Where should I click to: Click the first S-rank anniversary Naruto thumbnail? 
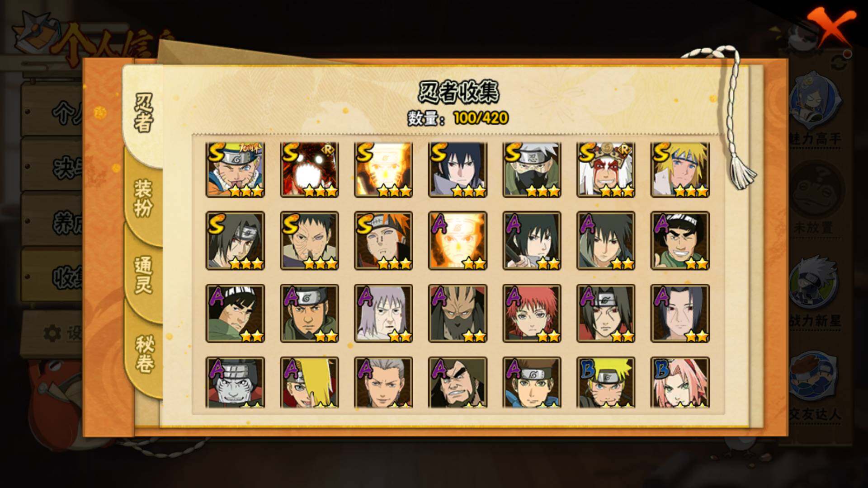point(235,170)
